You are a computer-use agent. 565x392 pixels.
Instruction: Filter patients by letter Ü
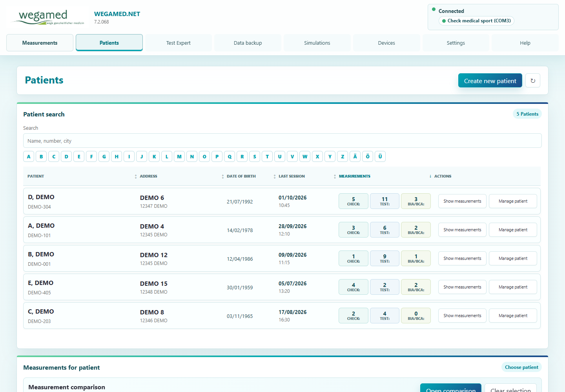tap(380, 156)
